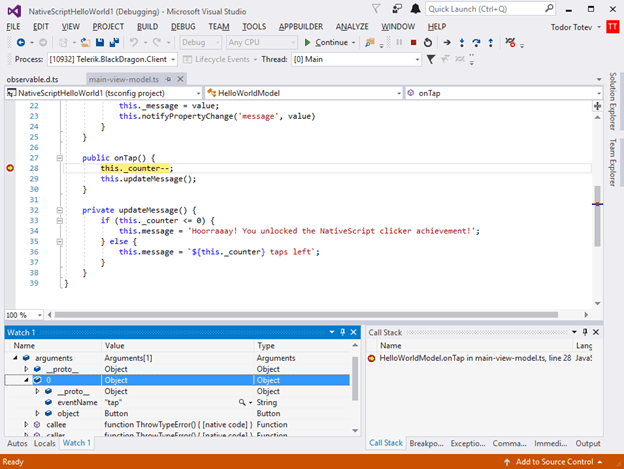Screen dimensions: 624x469
Task: Click the Undo icon
Action: (134, 42)
